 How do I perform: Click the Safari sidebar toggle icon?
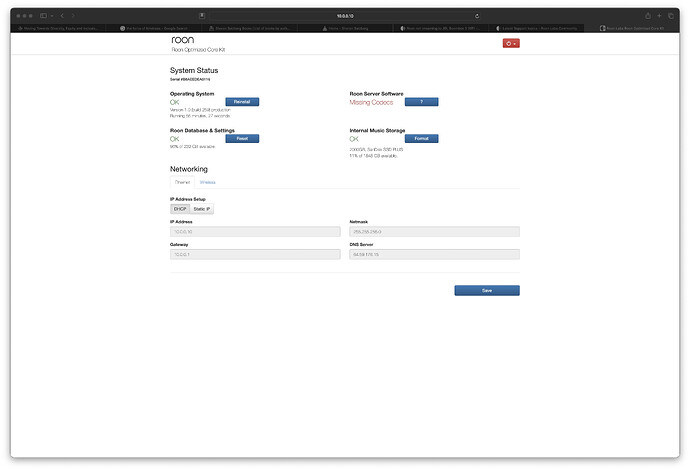coord(43,16)
